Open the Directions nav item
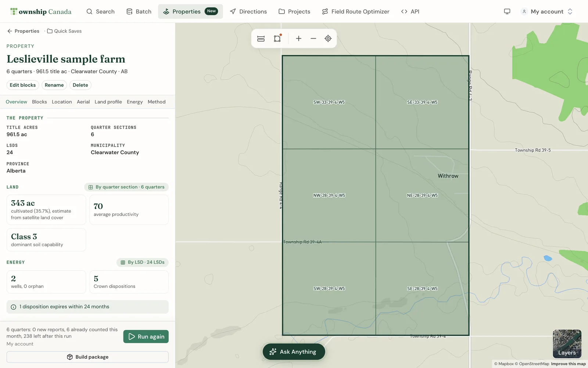 (x=248, y=11)
